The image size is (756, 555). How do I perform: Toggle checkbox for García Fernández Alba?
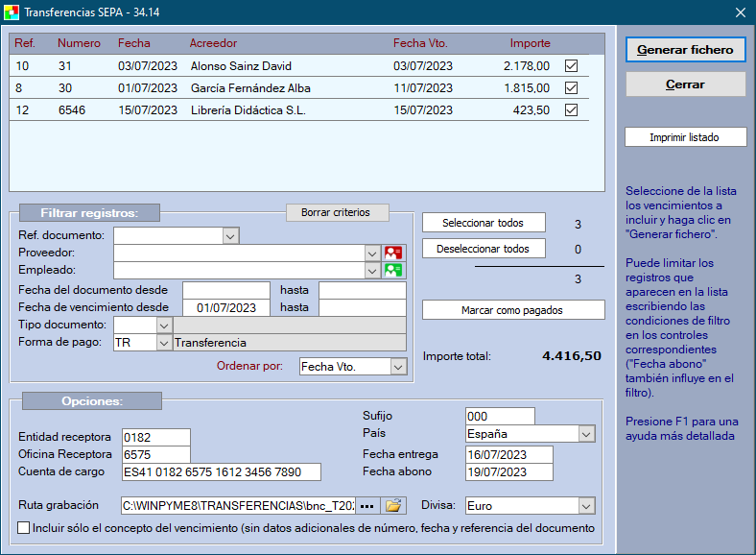(572, 88)
